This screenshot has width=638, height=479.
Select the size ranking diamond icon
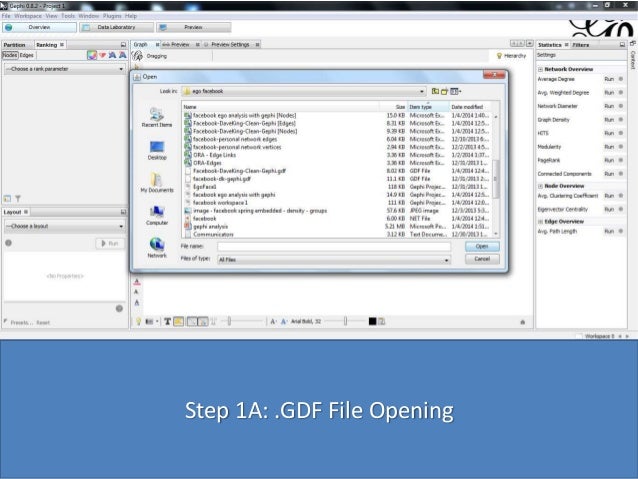click(103, 55)
